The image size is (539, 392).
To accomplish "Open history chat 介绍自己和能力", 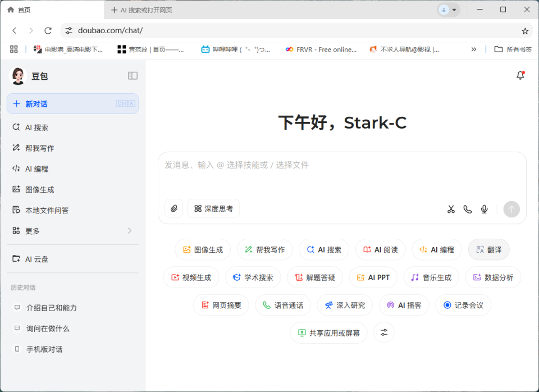I will coord(72,308).
